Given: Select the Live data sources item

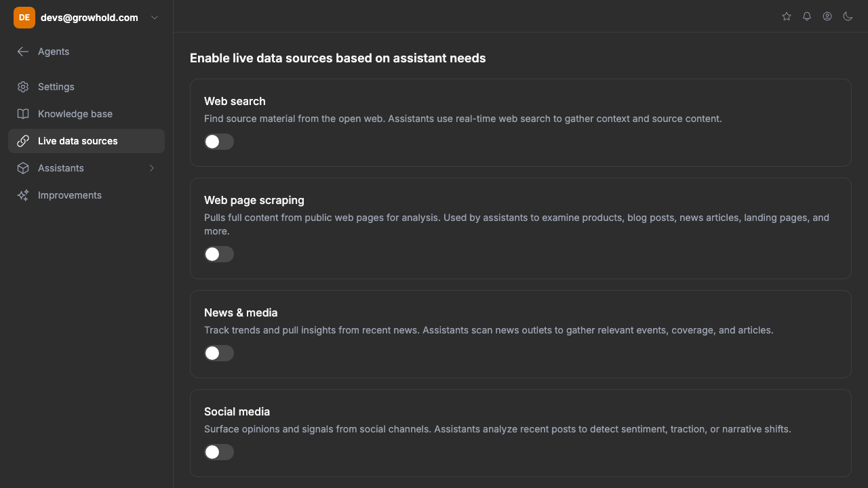Looking at the screenshot, I should (x=78, y=141).
